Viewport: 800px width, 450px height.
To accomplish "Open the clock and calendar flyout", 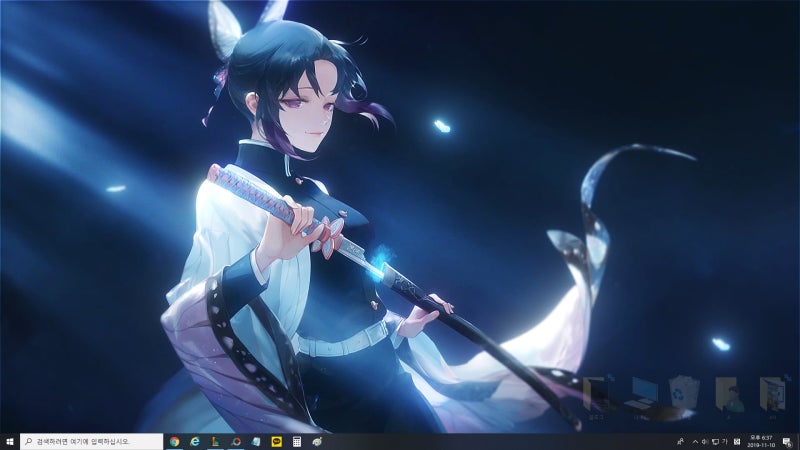I will click(761, 442).
